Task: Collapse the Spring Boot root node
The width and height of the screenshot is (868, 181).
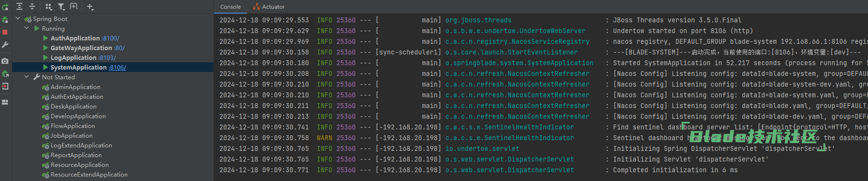Action: coord(18,18)
